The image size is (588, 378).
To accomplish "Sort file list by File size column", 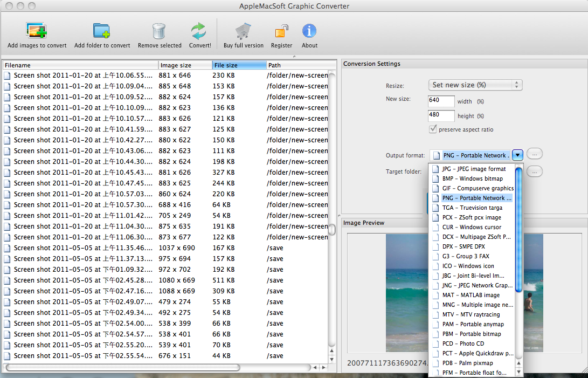I will [x=239, y=65].
